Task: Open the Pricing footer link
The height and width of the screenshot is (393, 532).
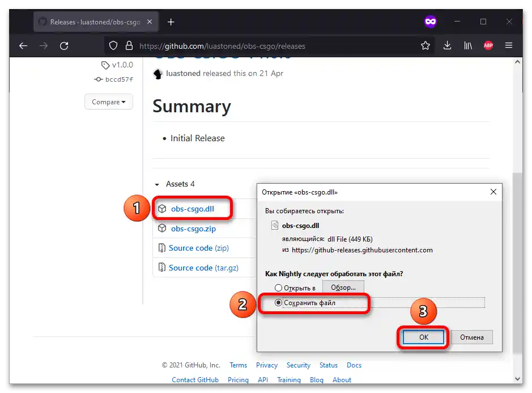Action: coord(238,380)
